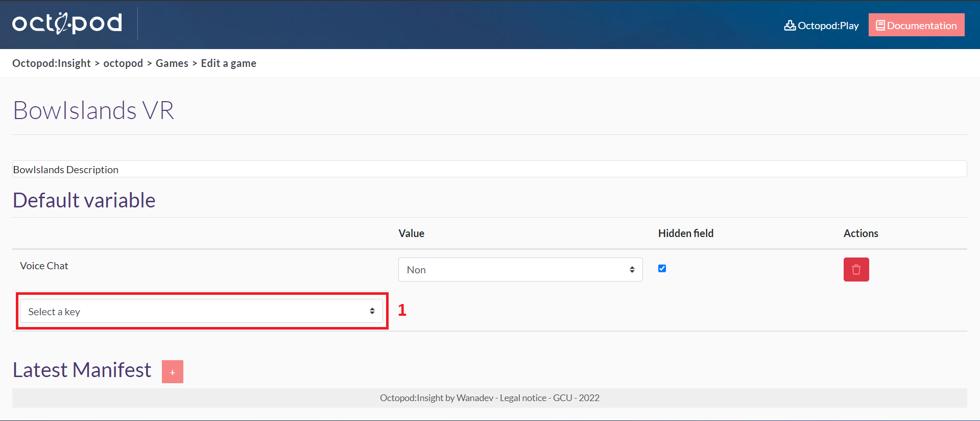Click the Voice Chat label
The height and width of the screenshot is (421, 980).
click(x=44, y=266)
